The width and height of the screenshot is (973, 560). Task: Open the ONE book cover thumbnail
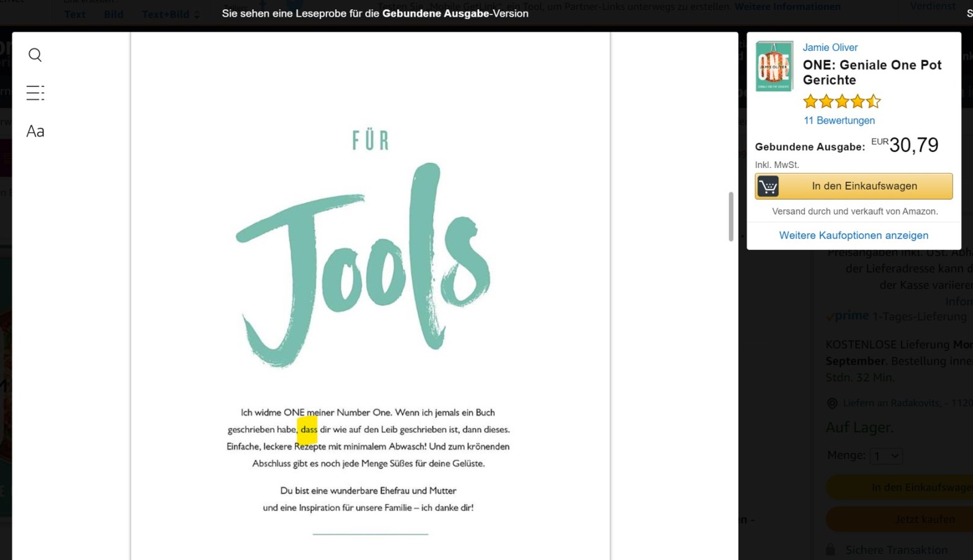(x=774, y=66)
